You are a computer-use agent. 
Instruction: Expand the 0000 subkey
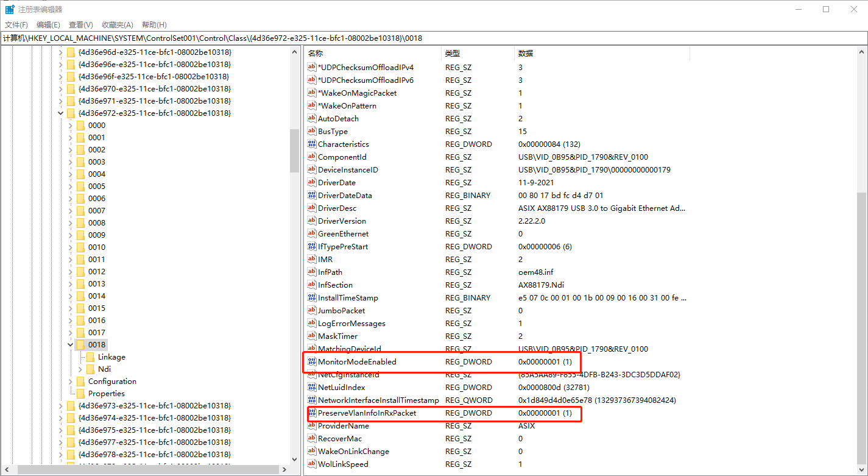70,125
